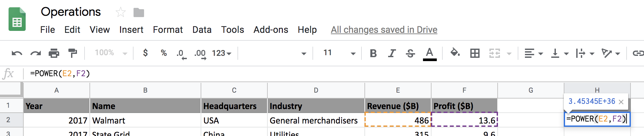
Task: Click 'All changes saved in Drive' link
Action: [x=384, y=30]
